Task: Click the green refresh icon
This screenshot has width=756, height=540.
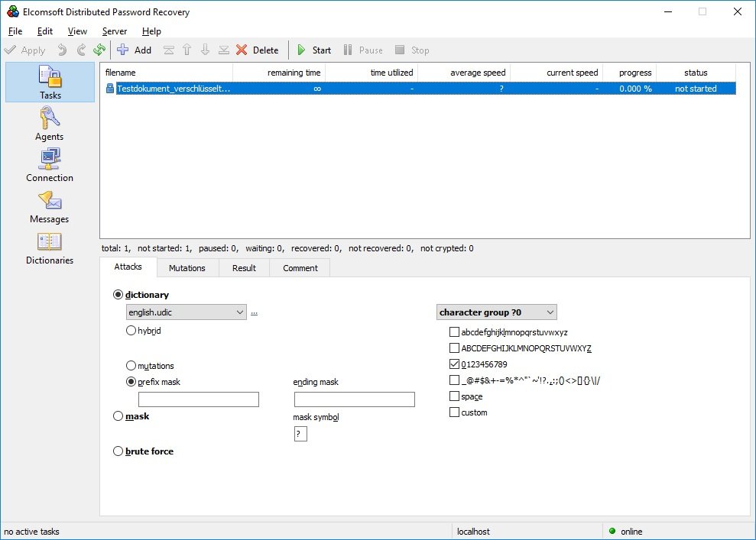Action: point(99,50)
